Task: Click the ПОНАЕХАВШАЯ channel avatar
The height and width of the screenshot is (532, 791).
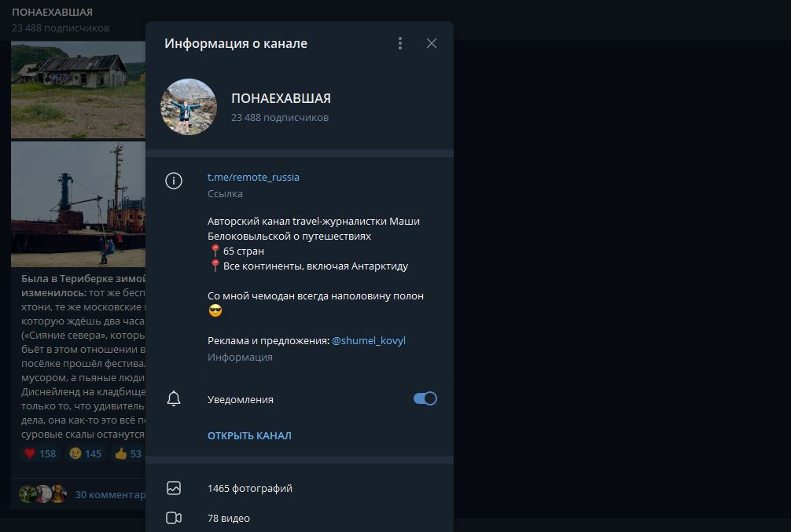Action: (188, 108)
